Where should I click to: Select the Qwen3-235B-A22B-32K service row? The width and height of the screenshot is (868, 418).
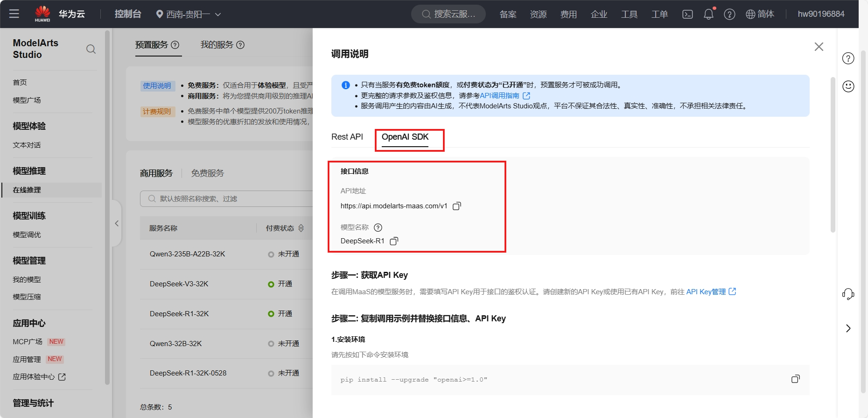[x=226, y=254]
